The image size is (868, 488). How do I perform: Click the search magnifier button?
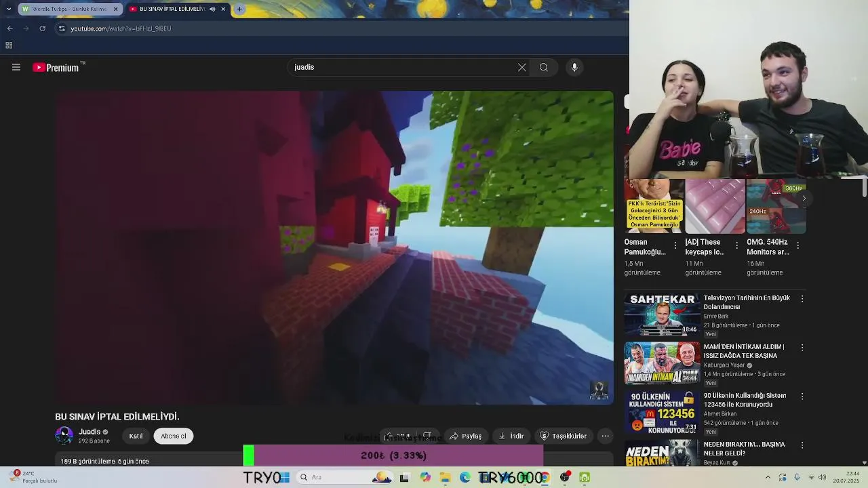click(x=544, y=67)
